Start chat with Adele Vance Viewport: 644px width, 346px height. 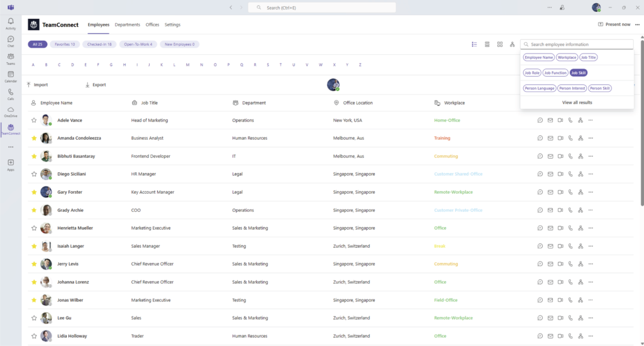pyautogui.click(x=540, y=120)
